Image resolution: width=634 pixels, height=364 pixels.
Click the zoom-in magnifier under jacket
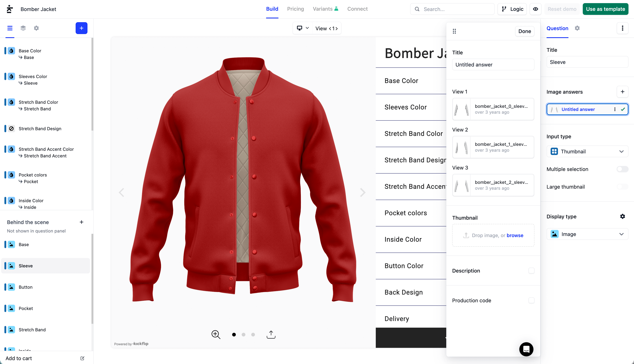pos(216,334)
